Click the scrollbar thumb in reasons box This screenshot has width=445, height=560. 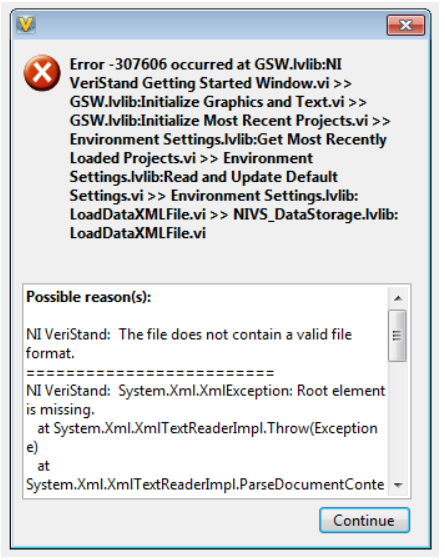coord(397,336)
